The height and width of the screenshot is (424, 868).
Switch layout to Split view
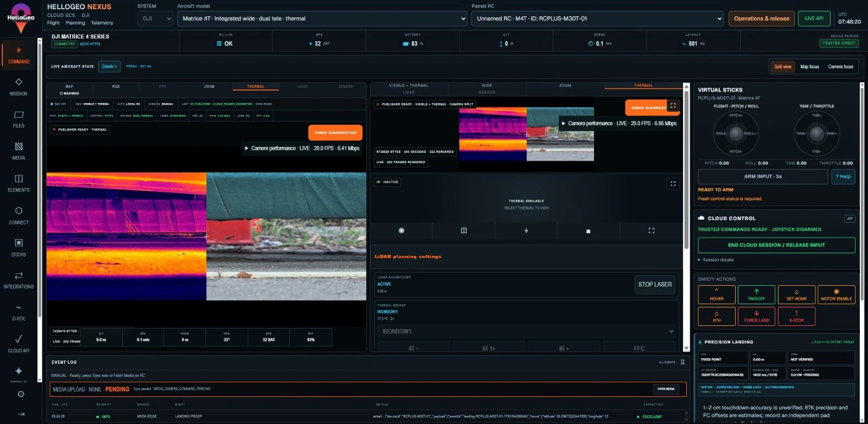tap(782, 67)
